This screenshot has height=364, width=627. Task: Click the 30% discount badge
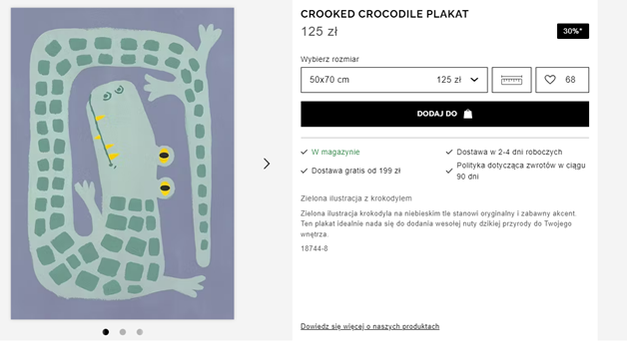[573, 31]
